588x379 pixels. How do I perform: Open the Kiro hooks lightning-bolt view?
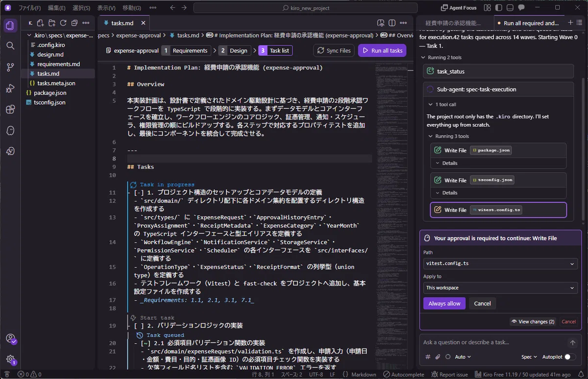pos(10,152)
